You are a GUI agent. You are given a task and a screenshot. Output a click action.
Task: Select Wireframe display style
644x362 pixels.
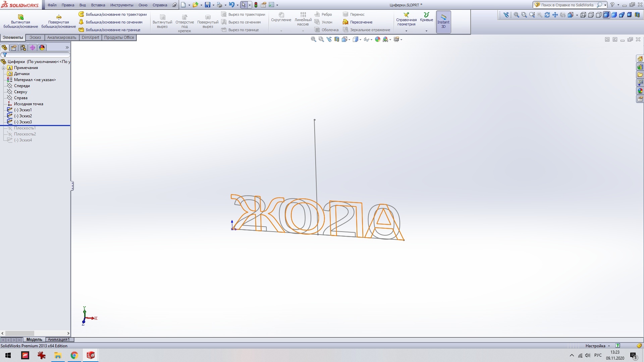click(x=583, y=15)
